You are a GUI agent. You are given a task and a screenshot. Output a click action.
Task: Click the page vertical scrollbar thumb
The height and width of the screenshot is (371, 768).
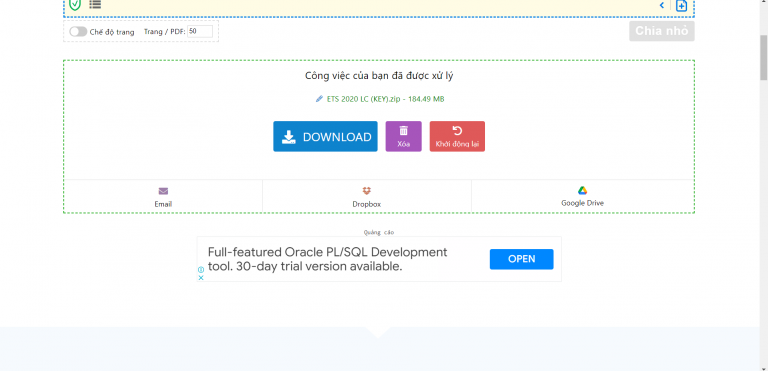tap(764, 57)
